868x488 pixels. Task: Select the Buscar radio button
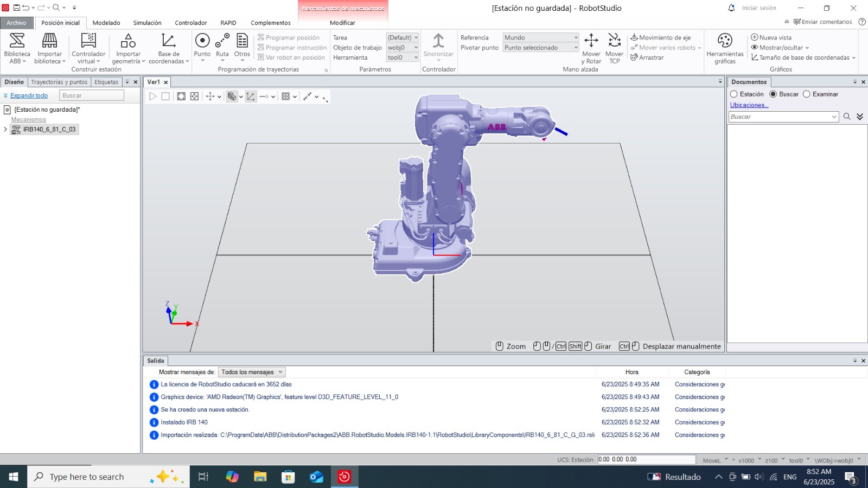773,94
